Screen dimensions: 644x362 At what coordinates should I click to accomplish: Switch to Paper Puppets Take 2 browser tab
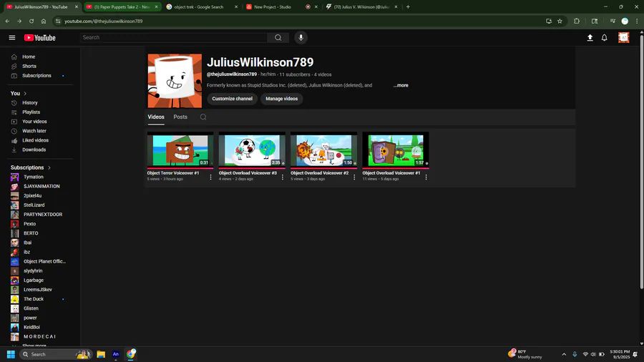pos(122,7)
